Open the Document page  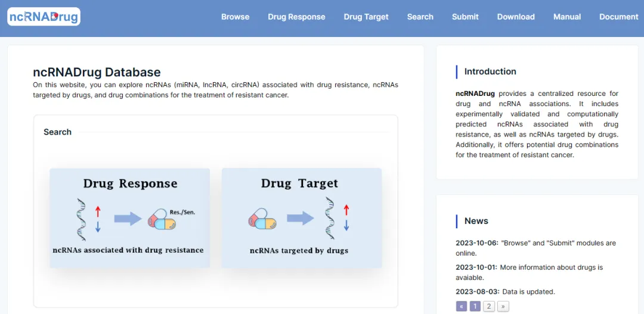pos(619,17)
